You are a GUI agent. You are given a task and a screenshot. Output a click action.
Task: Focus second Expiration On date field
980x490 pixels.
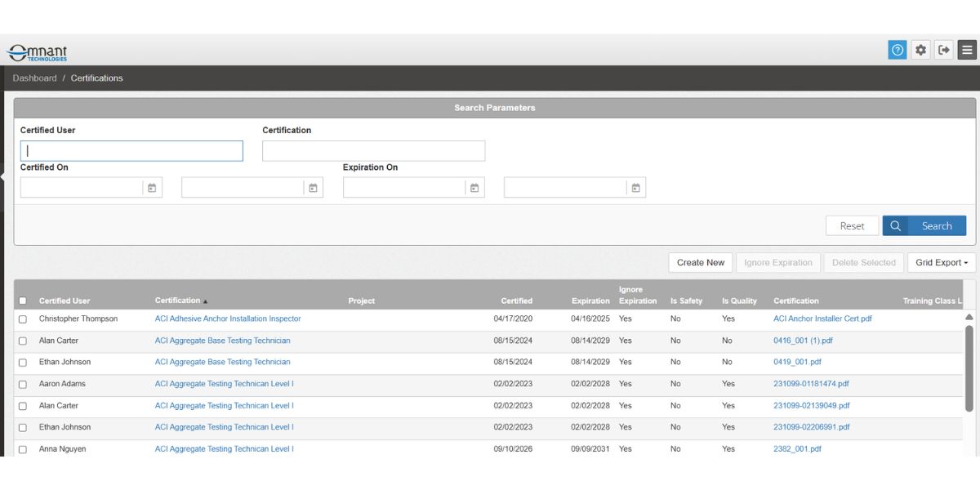[565, 188]
